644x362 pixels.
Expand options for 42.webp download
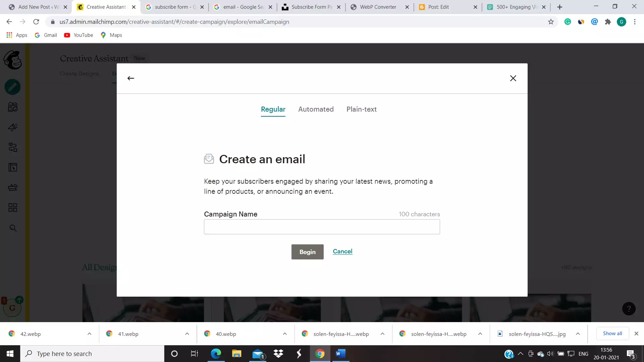[89, 334]
